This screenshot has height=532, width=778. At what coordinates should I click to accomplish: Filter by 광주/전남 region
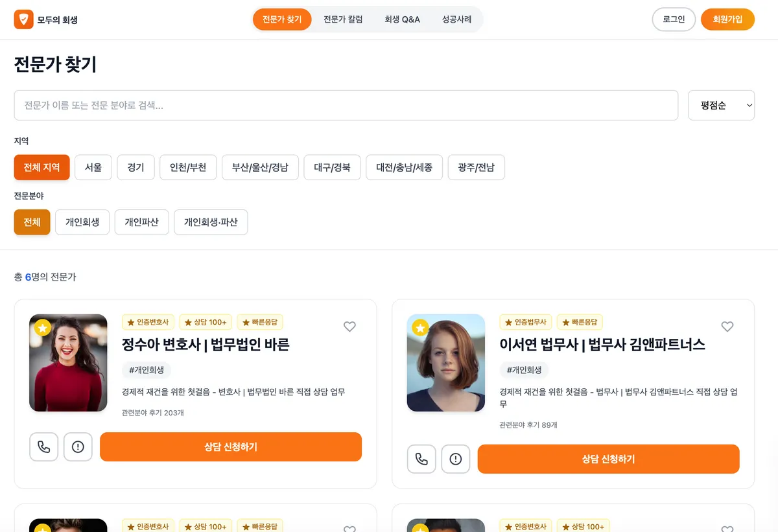coord(476,167)
